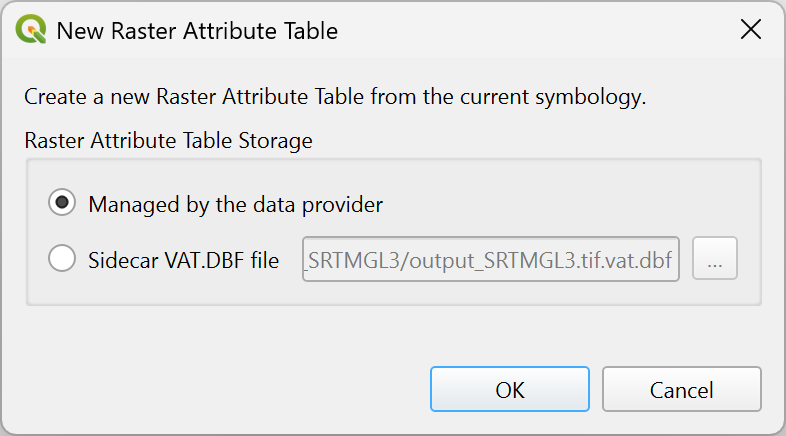This screenshot has width=786, height=436.
Task: Click the "Managed by the data provider" label text
Action: pyautogui.click(x=235, y=204)
